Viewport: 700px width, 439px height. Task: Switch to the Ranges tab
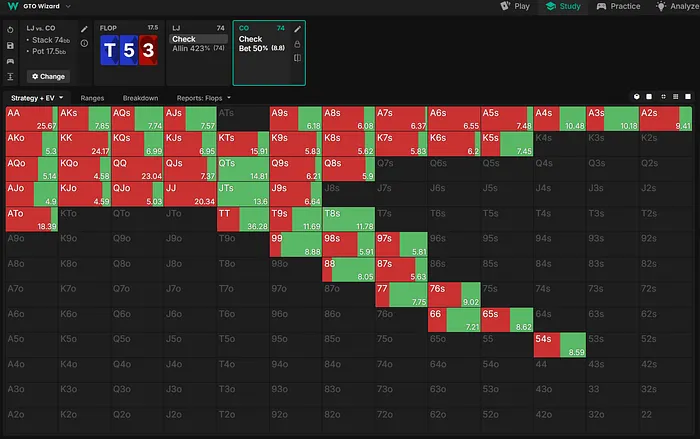(92, 98)
